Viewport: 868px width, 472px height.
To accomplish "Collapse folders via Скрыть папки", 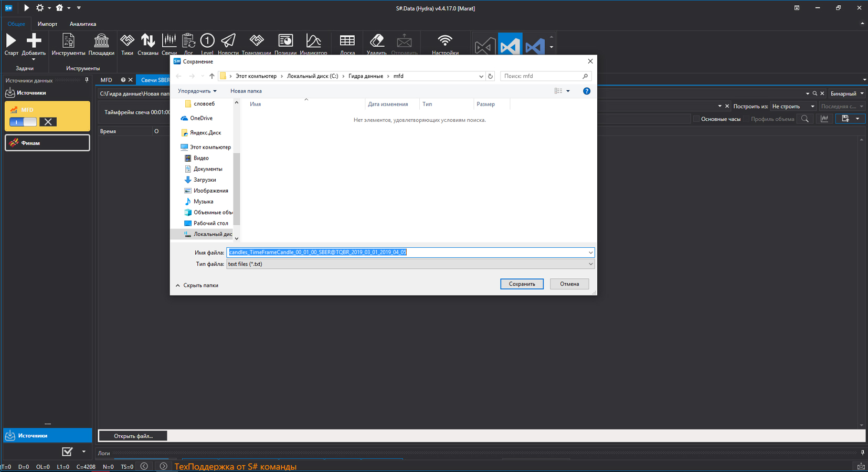I will click(x=197, y=286).
